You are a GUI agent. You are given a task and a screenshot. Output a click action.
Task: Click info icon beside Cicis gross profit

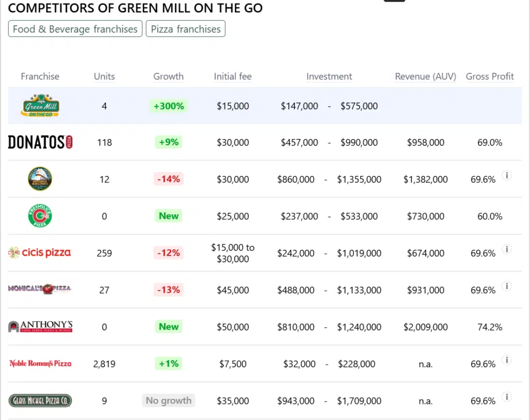tap(507, 249)
